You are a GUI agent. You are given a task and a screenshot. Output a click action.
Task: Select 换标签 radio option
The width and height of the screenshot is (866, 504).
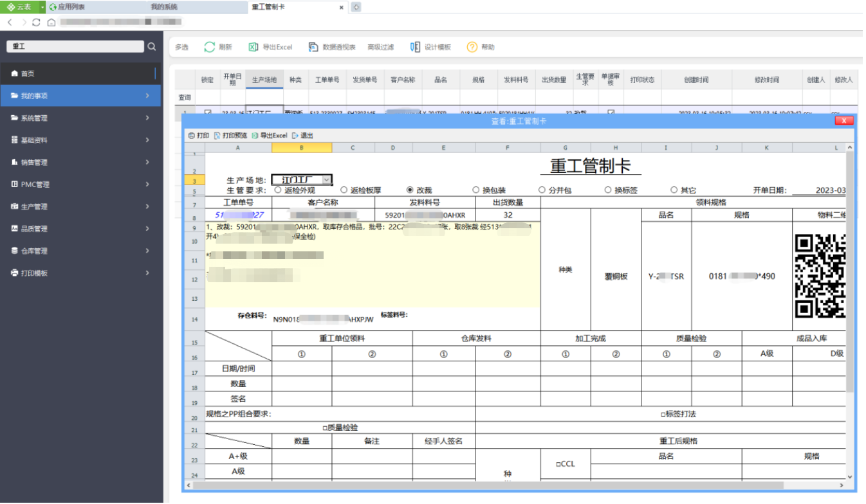point(608,190)
